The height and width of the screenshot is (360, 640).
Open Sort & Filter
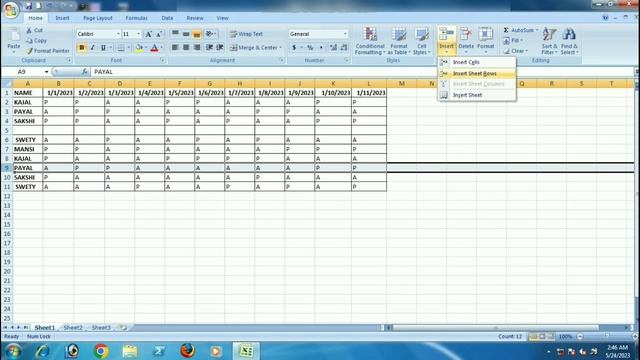[549, 41]
